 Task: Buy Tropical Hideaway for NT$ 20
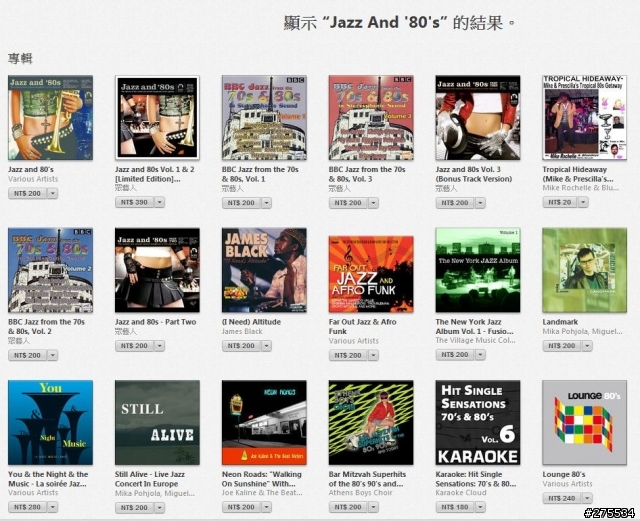tap(560, 202)
